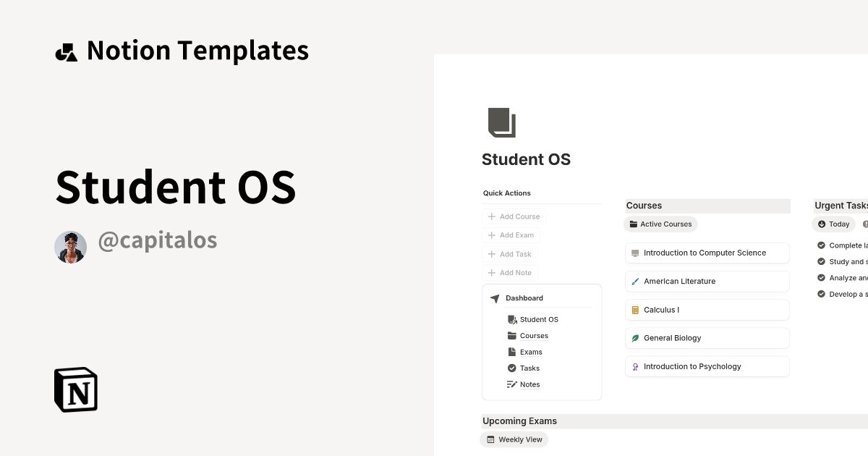The image size is (868, 456).
Task: Open the Weekly View selector under Upcoming Exams
Action: (514, 439)
